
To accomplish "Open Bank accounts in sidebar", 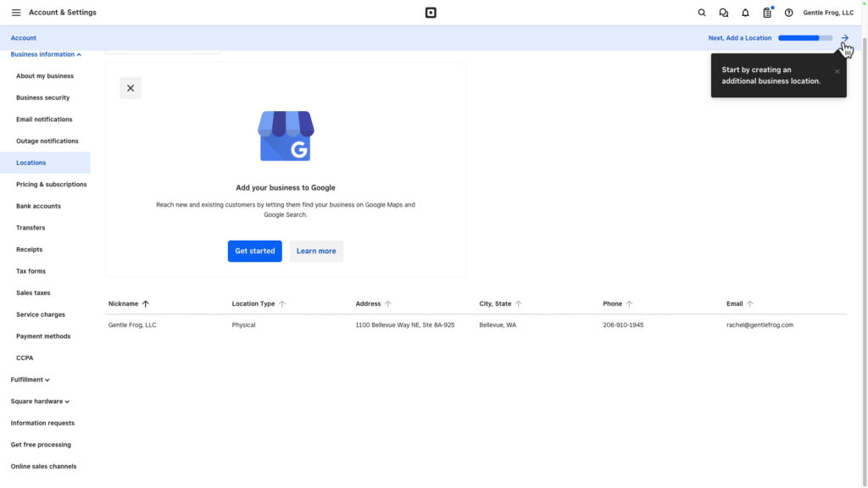I will (x=38, y=206).
